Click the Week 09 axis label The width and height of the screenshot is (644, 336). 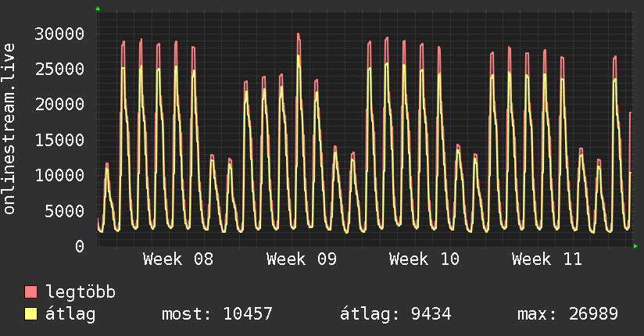[302, 259]
